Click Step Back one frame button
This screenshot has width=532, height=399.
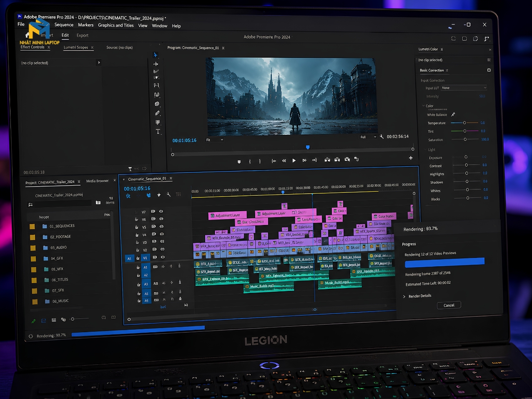[x=284, y=160]
